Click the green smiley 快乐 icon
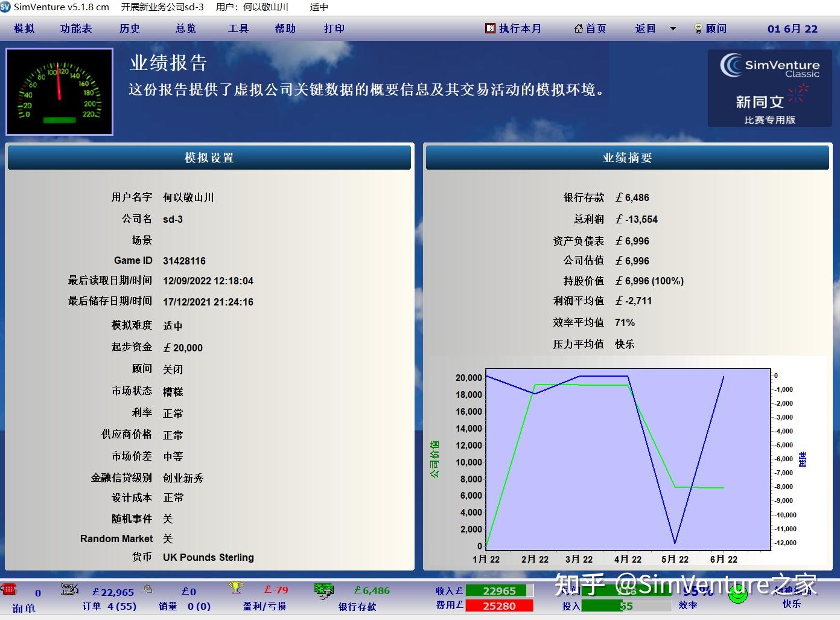The width and height of the screenshot is (840, 620). (x=737, y=594)
